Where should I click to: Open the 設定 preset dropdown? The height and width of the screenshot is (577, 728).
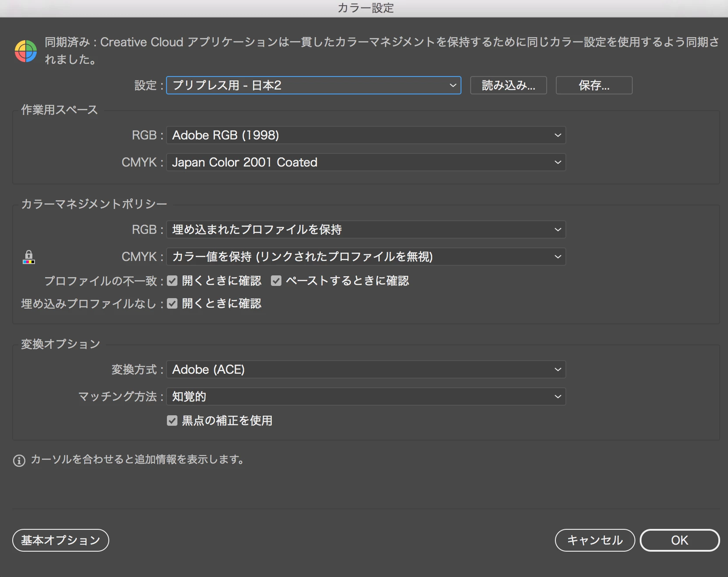tap(313, 85)
